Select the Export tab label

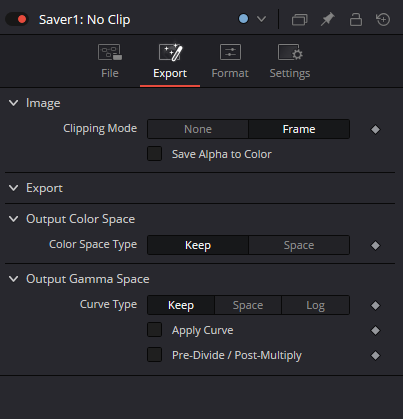170,73
